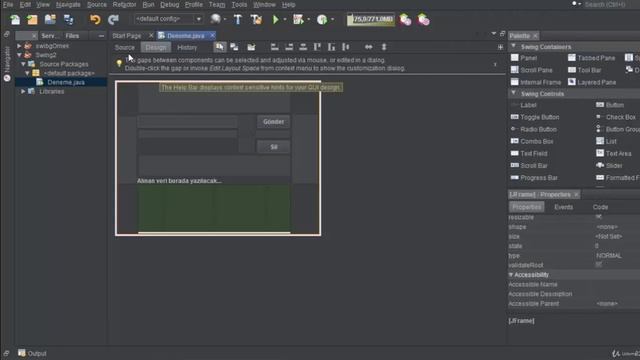Open the Navigator side panel button

pos(7,64)
